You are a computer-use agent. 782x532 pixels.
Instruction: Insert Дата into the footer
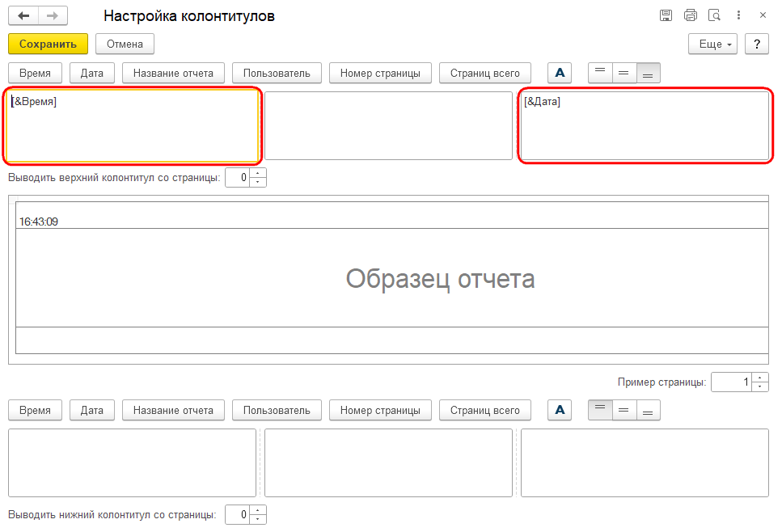pos(91,411)
